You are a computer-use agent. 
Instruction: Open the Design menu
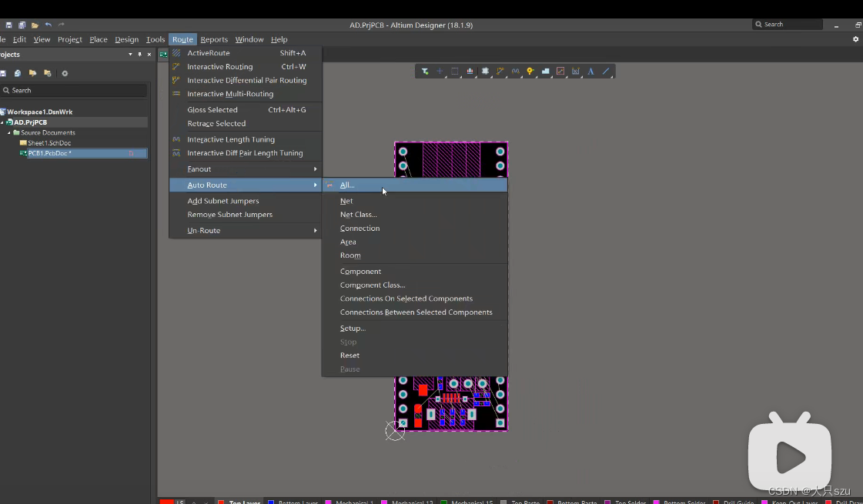pos(126,39)
